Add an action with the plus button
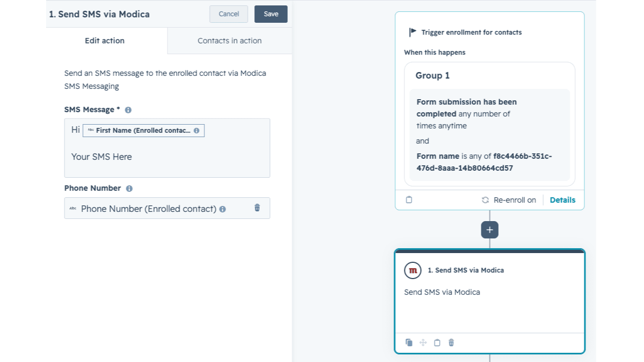The height and width of the screenshot is (362, 644). (x=490, y=230)
